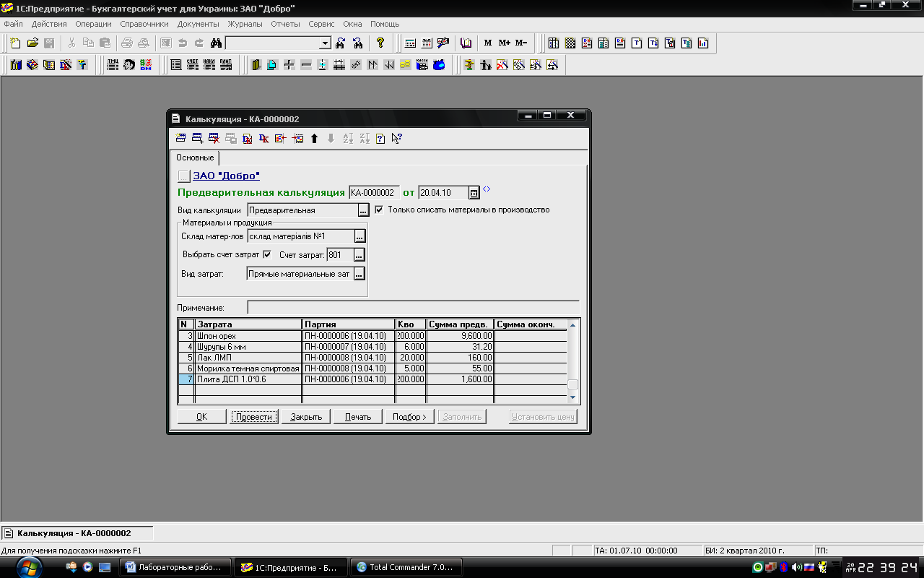924x578 pixels.
Task: Select the Шурупы 6 мм table cell
Action: click(248, 347)
